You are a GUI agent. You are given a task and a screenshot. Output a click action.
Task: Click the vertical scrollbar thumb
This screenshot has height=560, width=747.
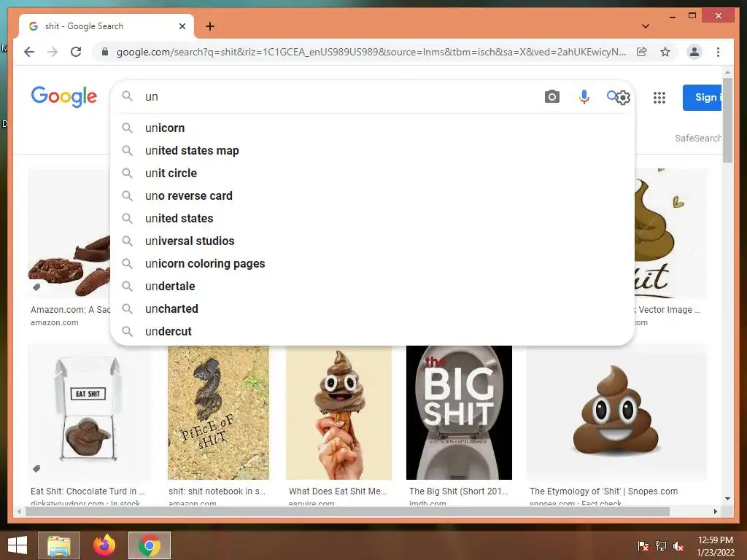click(727, 120)
